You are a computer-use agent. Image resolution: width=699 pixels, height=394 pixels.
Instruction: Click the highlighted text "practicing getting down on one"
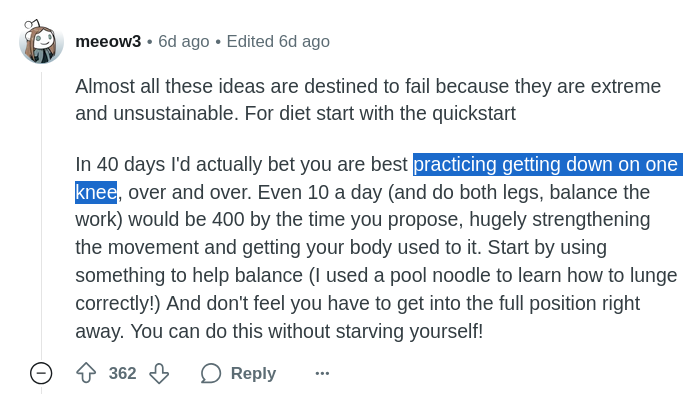pyautogui.click(x=548, y=164)
